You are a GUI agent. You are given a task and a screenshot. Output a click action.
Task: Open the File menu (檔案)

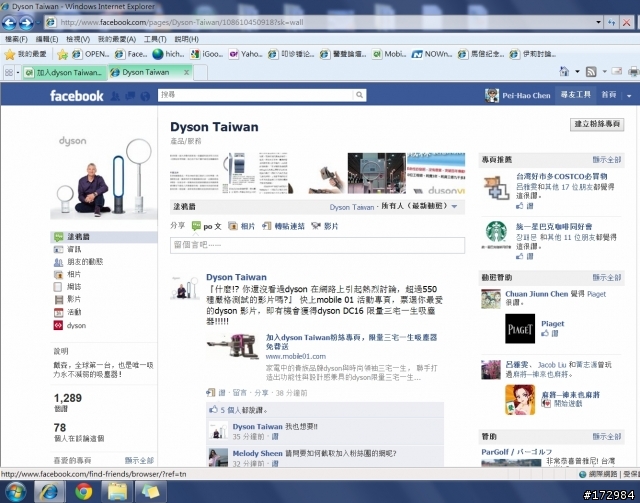pyautogui.click(x=16, y=39)
